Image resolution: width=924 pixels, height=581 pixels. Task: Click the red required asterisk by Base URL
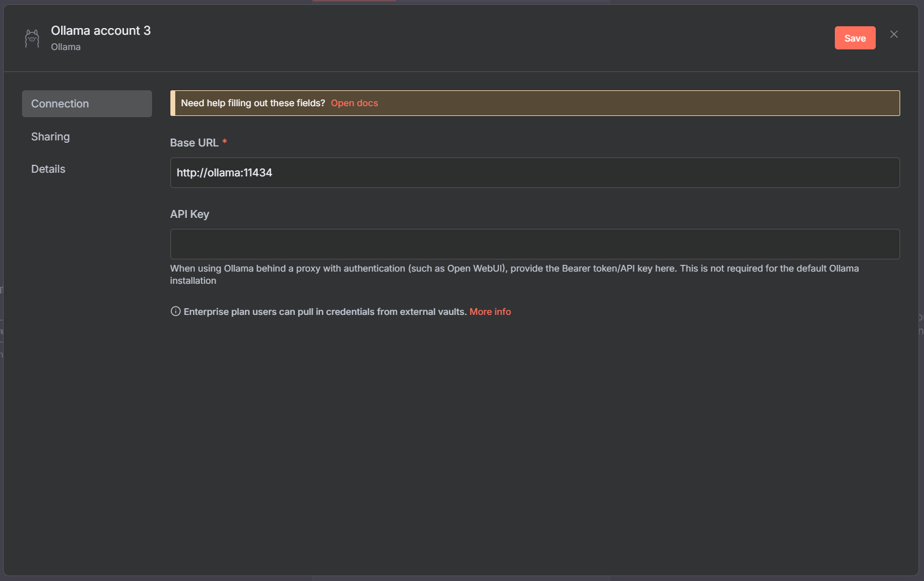click(225, 142)
